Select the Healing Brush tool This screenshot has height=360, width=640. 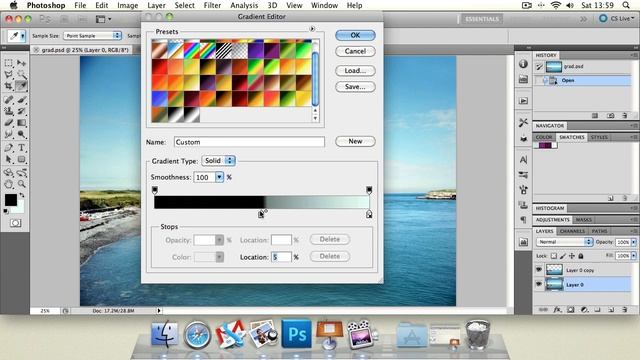pos(9,100)
